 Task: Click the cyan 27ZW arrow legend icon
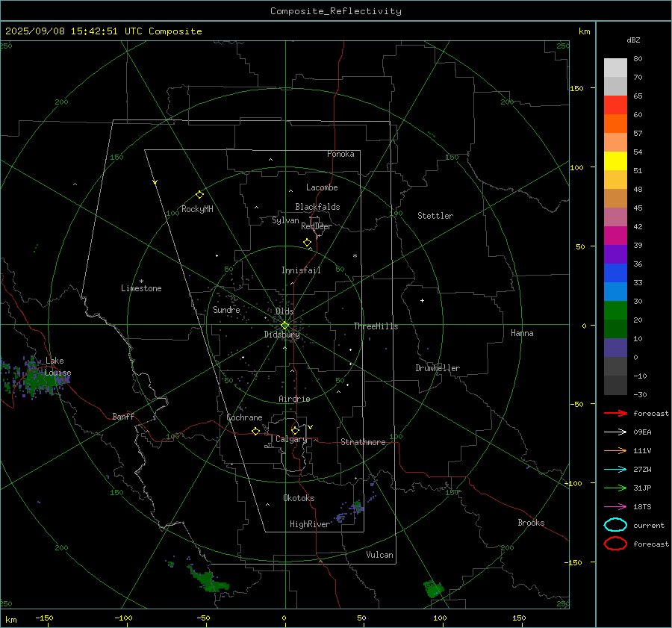(615, 470)
